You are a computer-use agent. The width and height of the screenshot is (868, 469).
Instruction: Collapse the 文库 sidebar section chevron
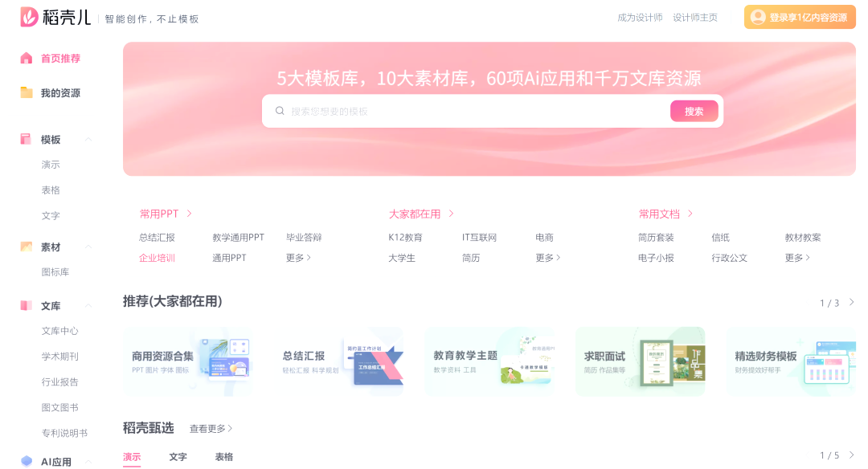(x=88, y=306)
